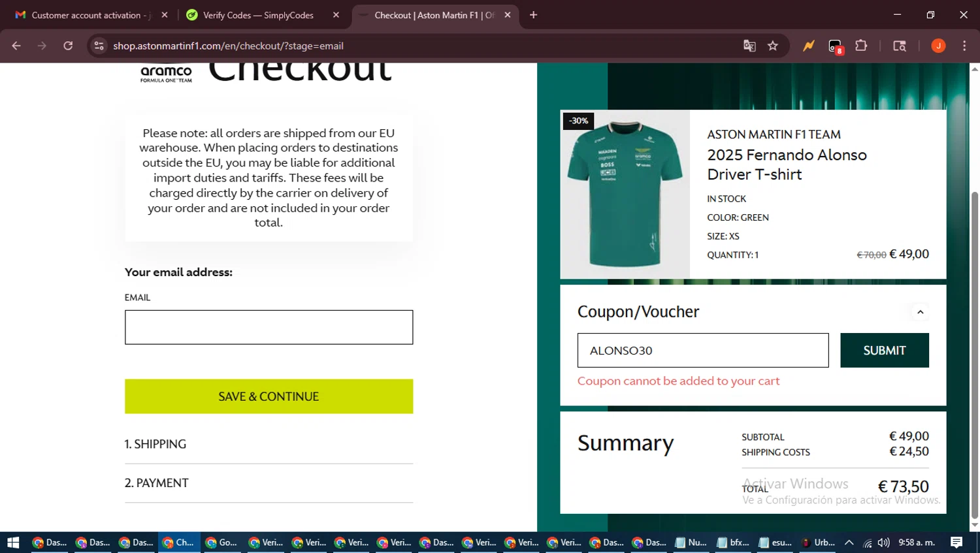This screenshot has width=980, height=553.
Task: Click the TOTAL €73,50 amount
Action: pos(903,487)
